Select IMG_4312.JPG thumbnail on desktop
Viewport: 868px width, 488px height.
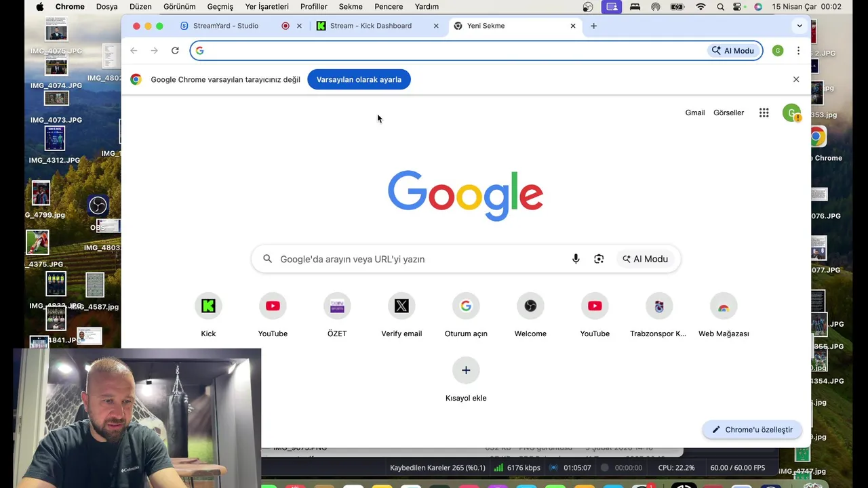tap(55, 138)
